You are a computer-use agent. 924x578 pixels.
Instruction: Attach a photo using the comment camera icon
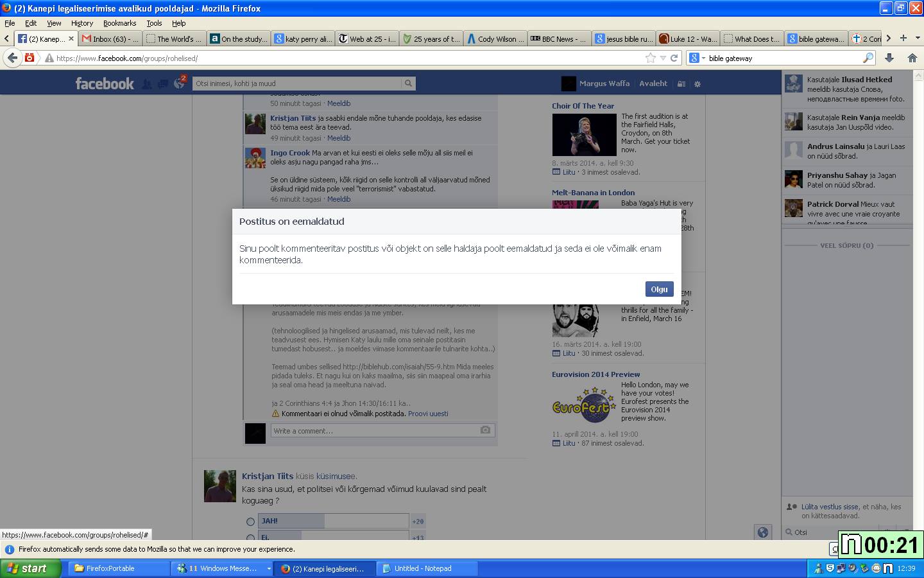pyautogui.click(x=486, y=430)
